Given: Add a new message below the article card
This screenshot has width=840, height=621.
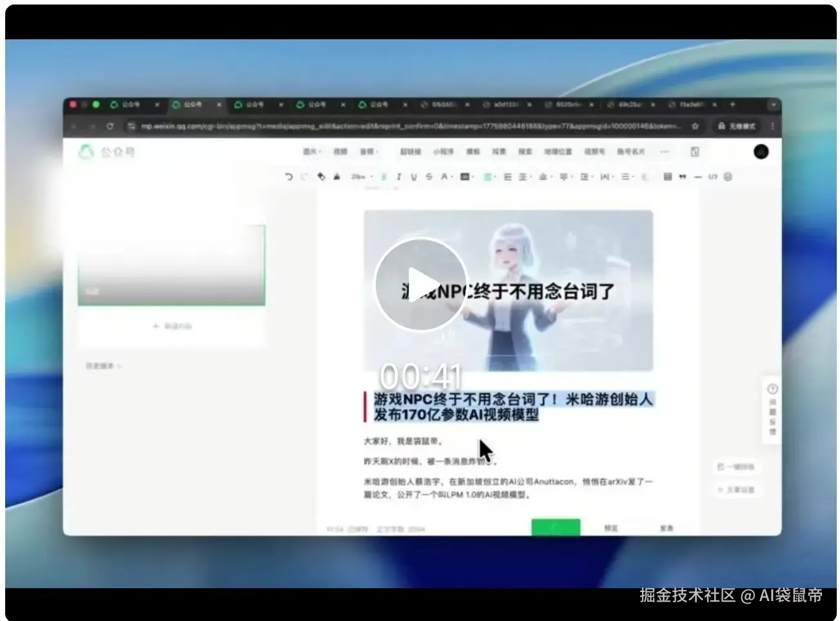Looking at the screenshot, I should click(x=172, y=327).
